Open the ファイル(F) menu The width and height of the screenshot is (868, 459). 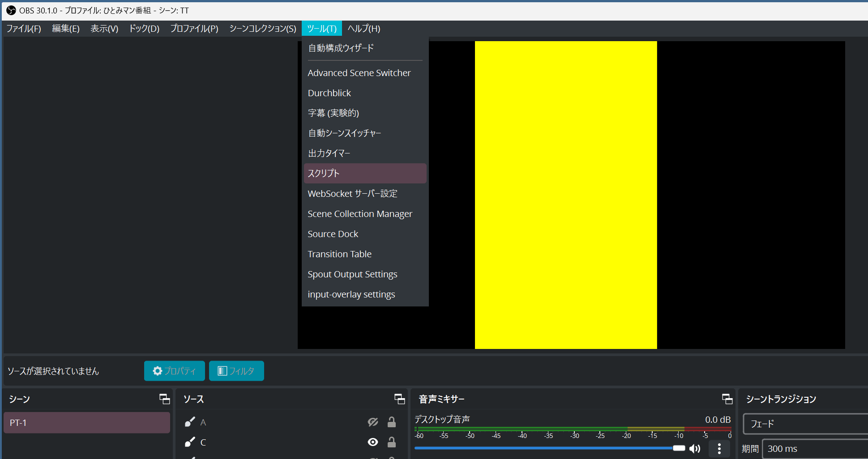coord(24,29)
